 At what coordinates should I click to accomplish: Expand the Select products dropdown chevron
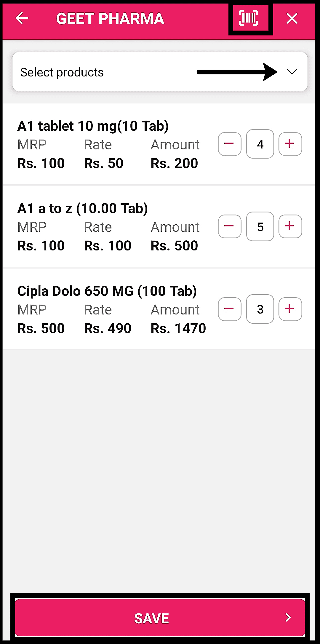point(292,72)
